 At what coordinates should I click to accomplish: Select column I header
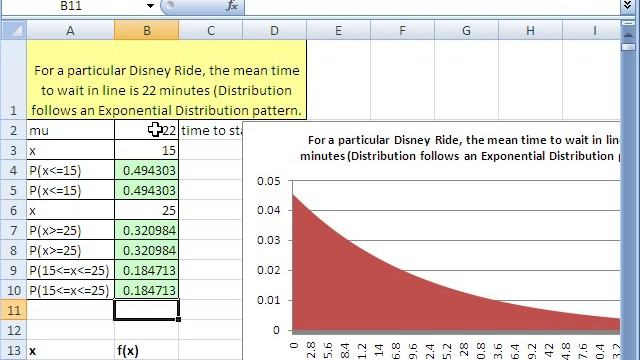coord(591,31)
